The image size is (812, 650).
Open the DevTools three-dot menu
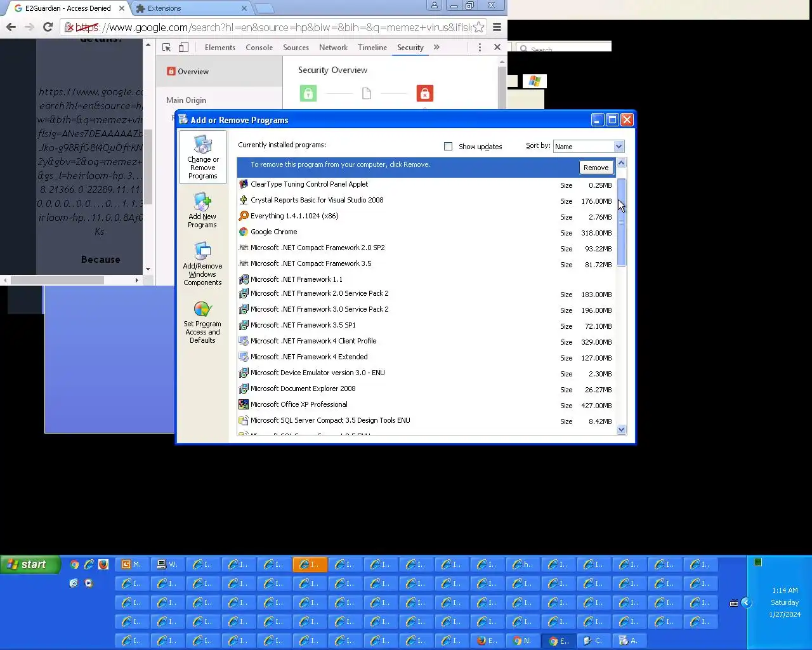pos(480,47)
